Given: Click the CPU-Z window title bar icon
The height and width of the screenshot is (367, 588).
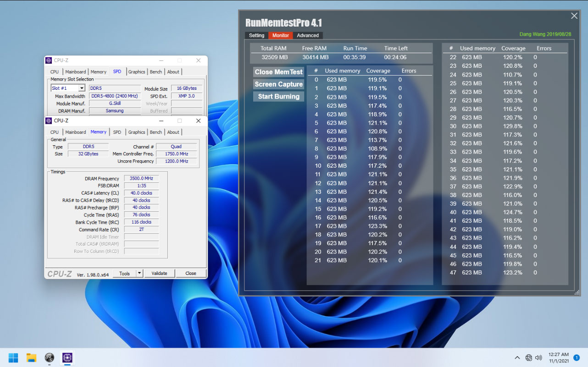Looking at the screenshot, I should coord(49,121).
